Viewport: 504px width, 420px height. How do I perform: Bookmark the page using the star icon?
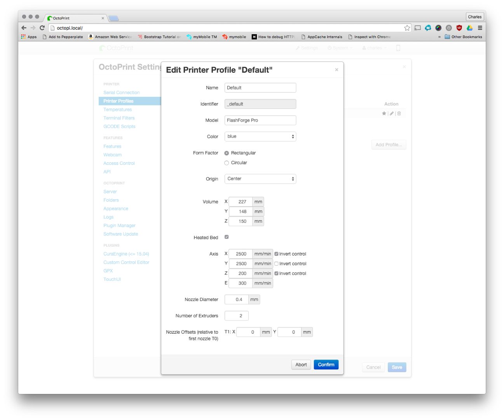click(x=407, y=28)
